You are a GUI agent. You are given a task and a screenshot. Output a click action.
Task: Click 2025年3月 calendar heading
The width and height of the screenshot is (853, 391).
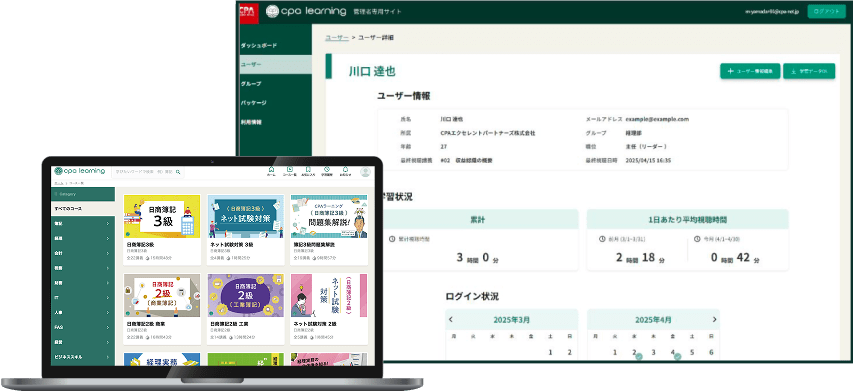[x=511, y=320]
